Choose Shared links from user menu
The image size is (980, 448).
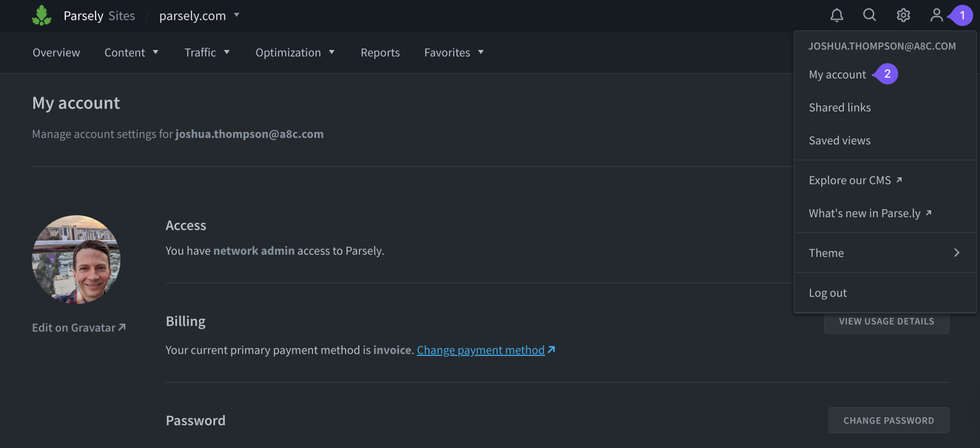(x=840, y=107)
